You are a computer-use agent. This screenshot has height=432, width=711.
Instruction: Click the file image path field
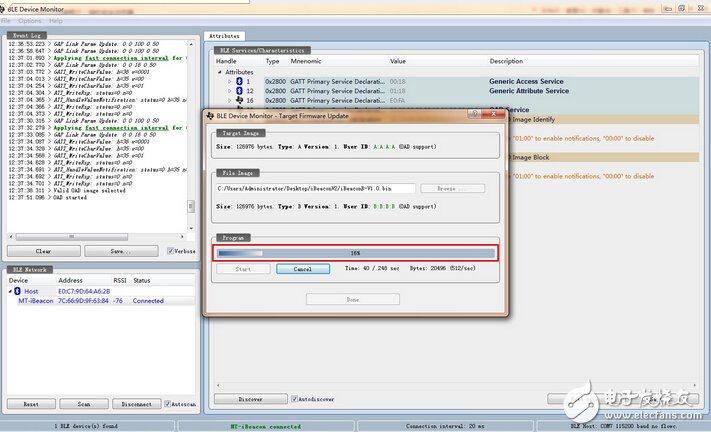point(316,188)
